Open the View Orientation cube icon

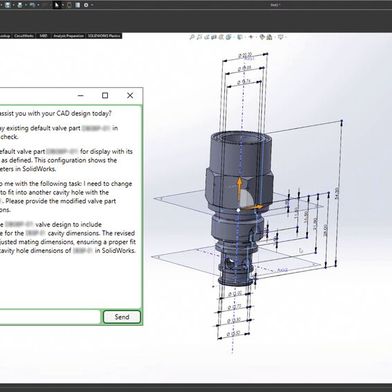[229, 37]
